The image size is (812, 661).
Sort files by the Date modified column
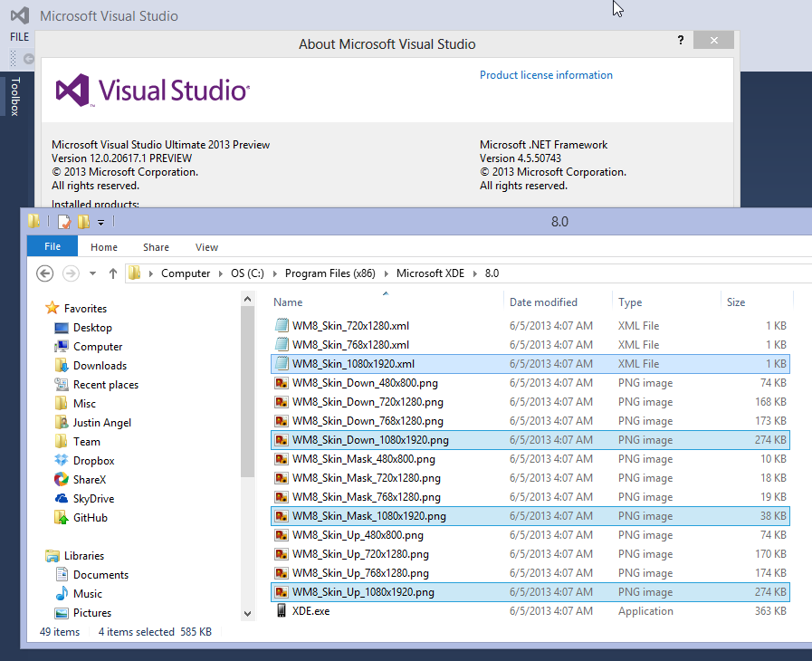coord(543,302)
